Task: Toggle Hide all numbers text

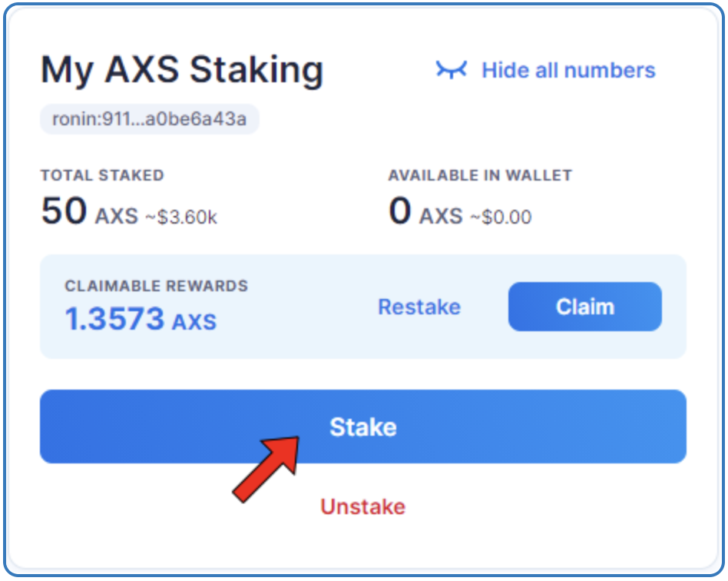Action: click(x=568, y=70)
